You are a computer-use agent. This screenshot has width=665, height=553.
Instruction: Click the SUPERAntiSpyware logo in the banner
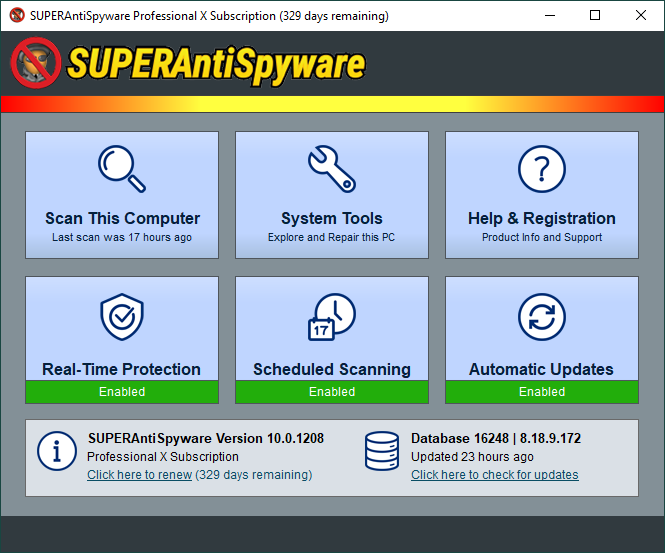click(188, 63)
